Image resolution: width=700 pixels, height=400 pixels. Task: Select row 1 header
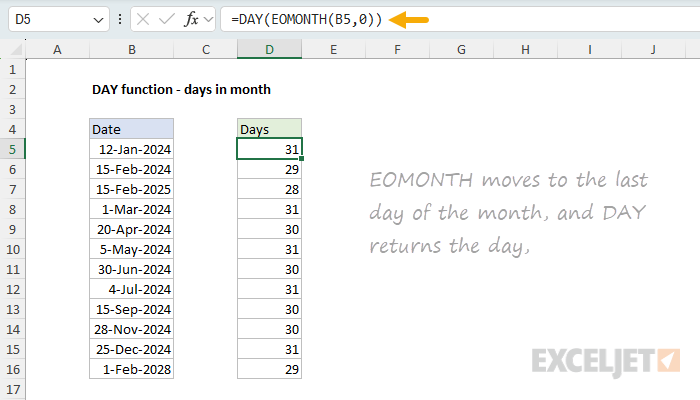(12, 70)
